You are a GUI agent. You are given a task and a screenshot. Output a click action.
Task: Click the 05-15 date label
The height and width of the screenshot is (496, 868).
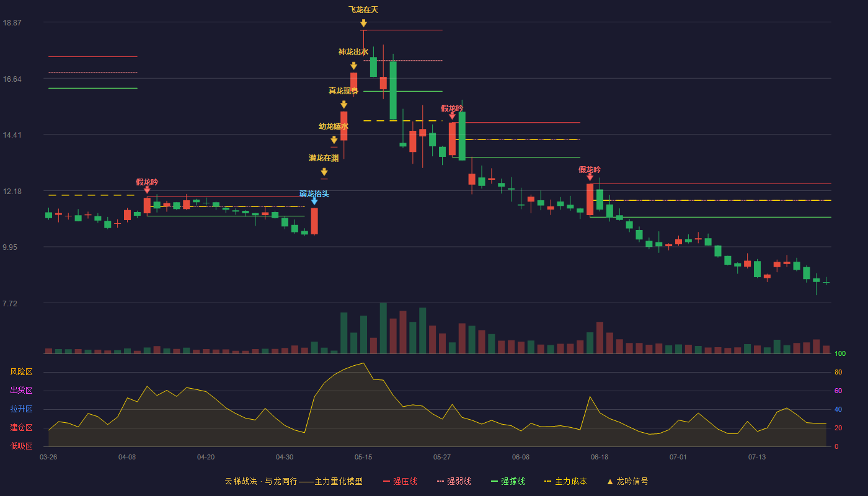pos(363,457)
